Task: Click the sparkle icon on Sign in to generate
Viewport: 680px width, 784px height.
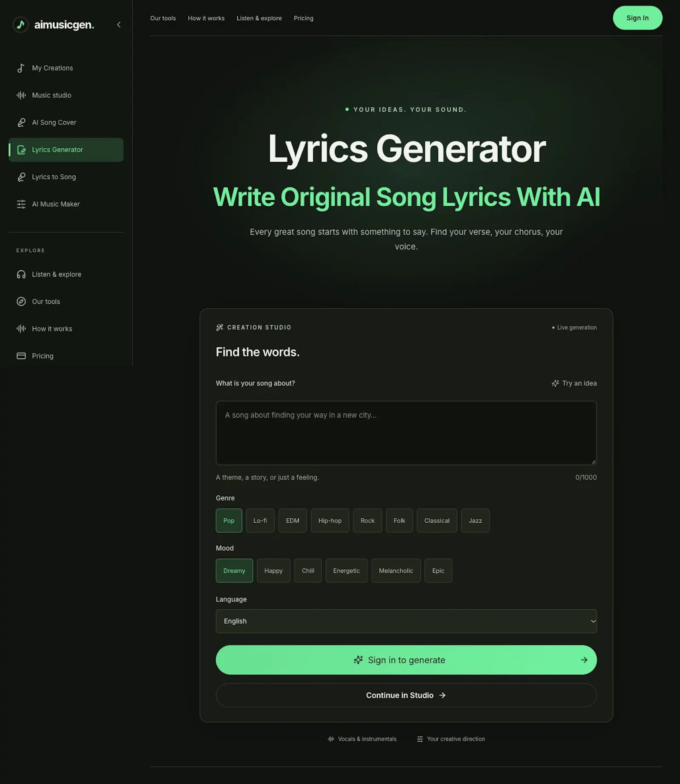Action: [x=358, y=660]
